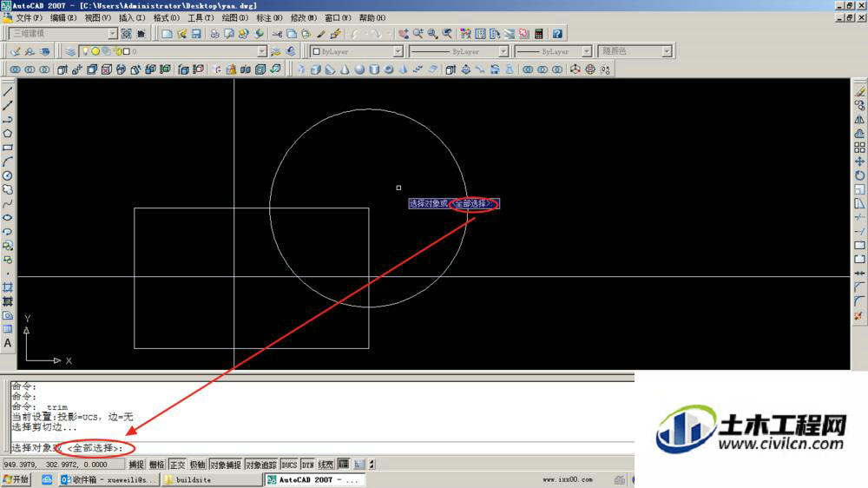Screen dimensions: 868x488
Task: Select the Line tool in draw toolbar
Action: coord(8,91)
